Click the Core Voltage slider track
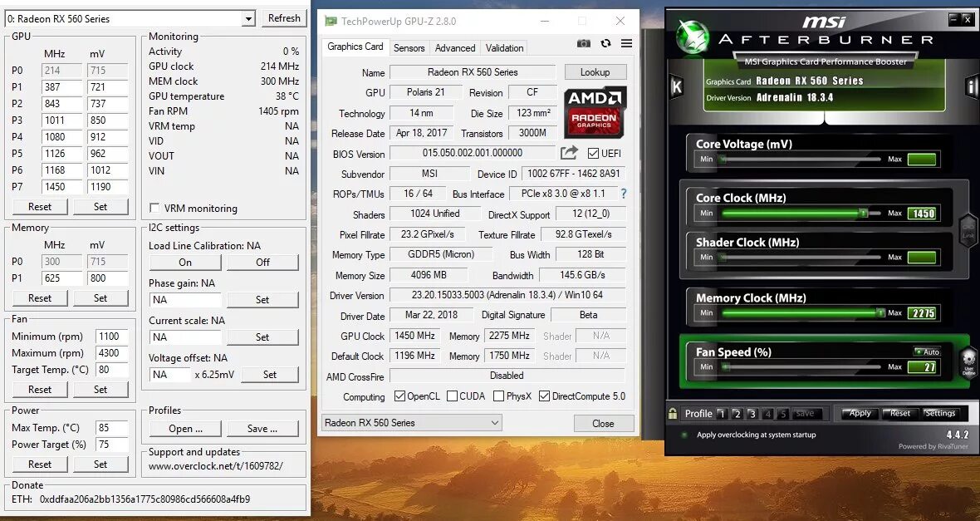Screen dimensions: 980x521 (x=801, y=160)
